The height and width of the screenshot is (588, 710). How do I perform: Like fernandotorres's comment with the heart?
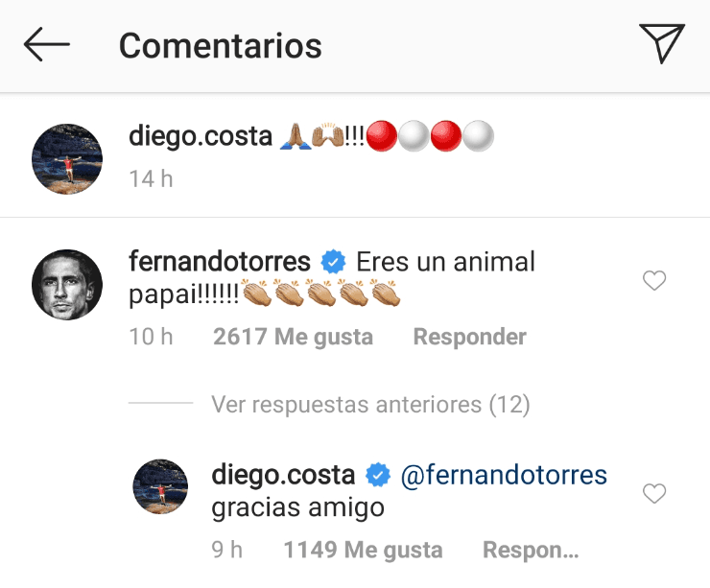click(654, 281)
